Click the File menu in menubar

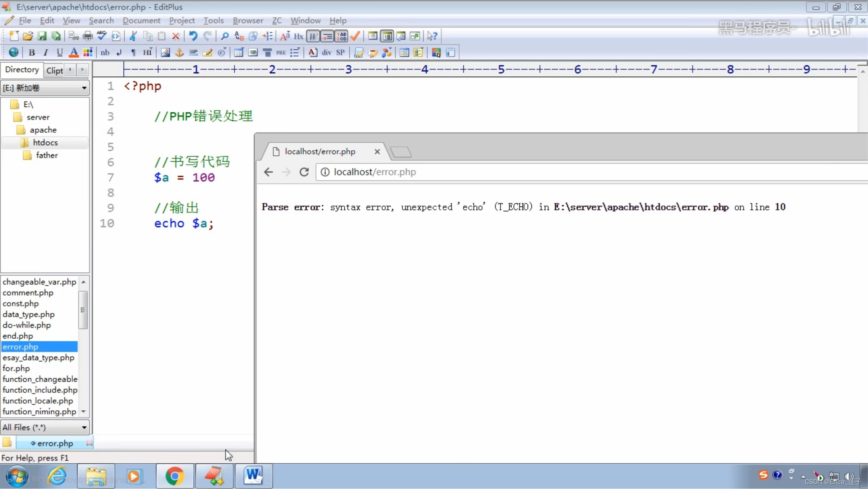coord(24,20)
